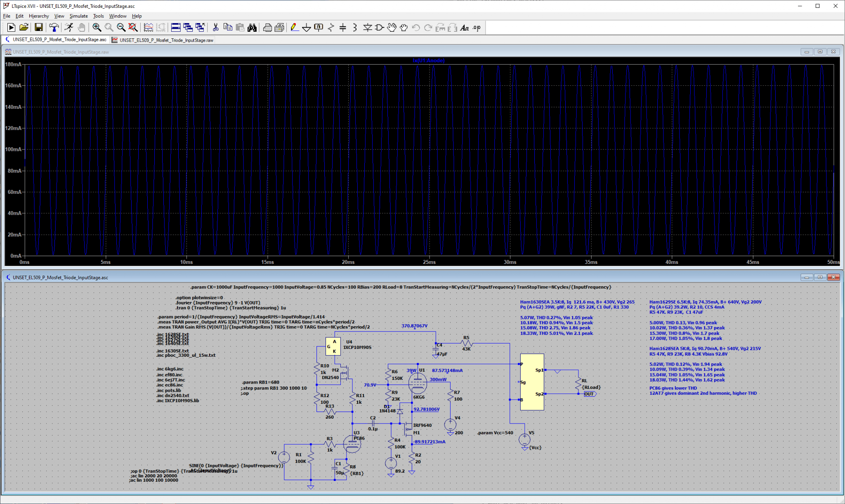Save the schematic with the floppy icon
The height and width of the screenshot is (504, 845).
click(38, 28)
